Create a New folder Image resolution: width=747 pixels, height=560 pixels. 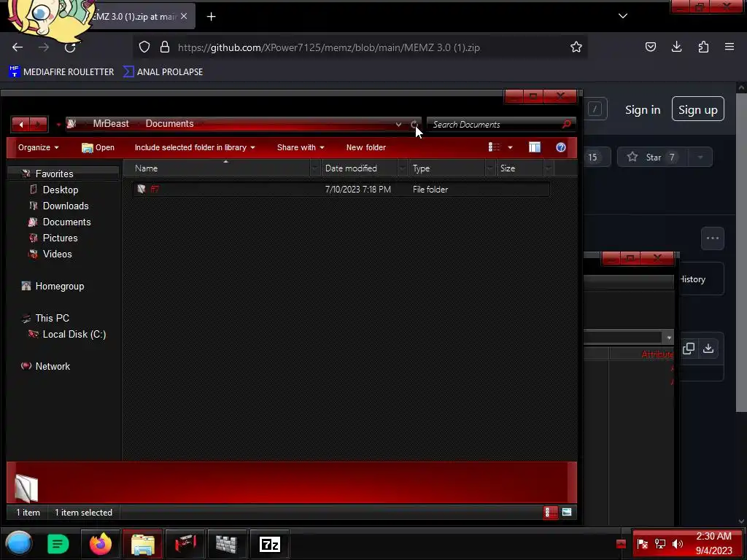(x=366, y=147)
